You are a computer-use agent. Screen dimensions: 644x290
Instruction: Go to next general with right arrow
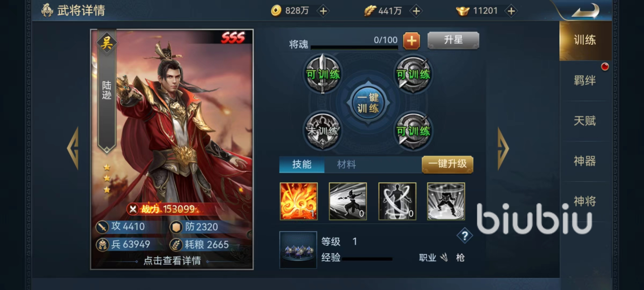click(x=503, y=149)
